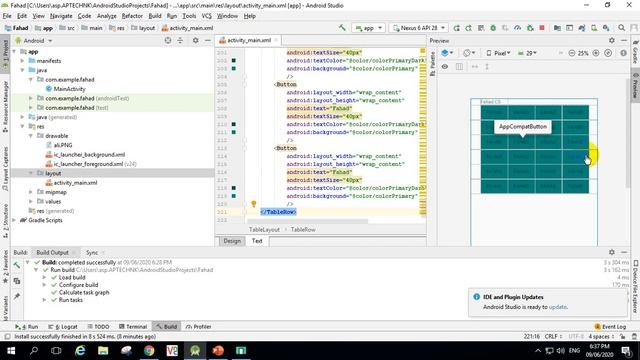Open File Explorer from the taskbar

[103, 351]
